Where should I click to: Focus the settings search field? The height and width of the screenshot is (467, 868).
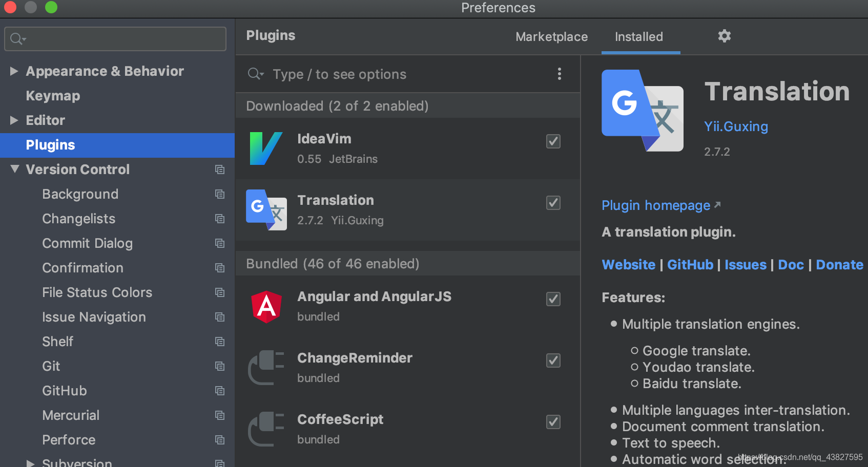click(115, 39)
